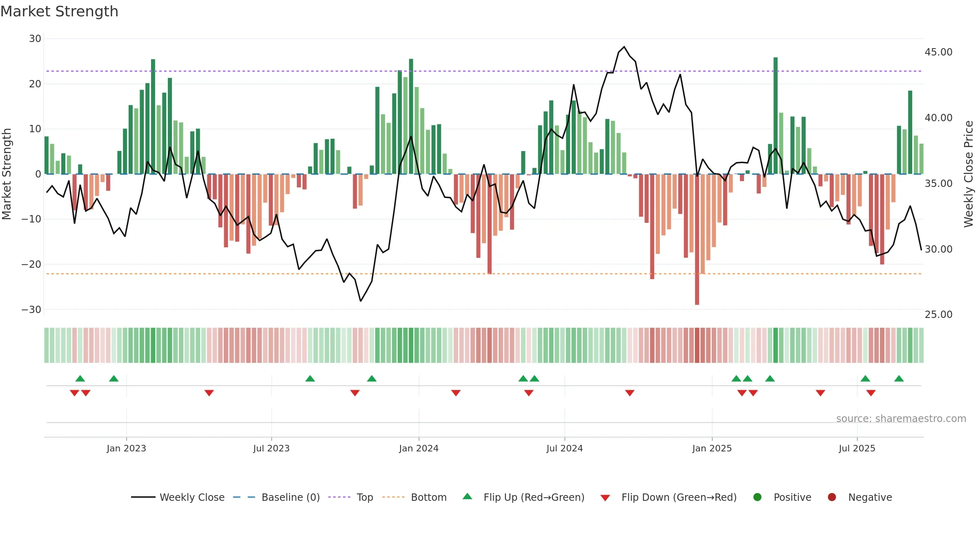Toggle the Weekly Close legend label
Viewport: 980px width, 551px height.
(192, 497)
